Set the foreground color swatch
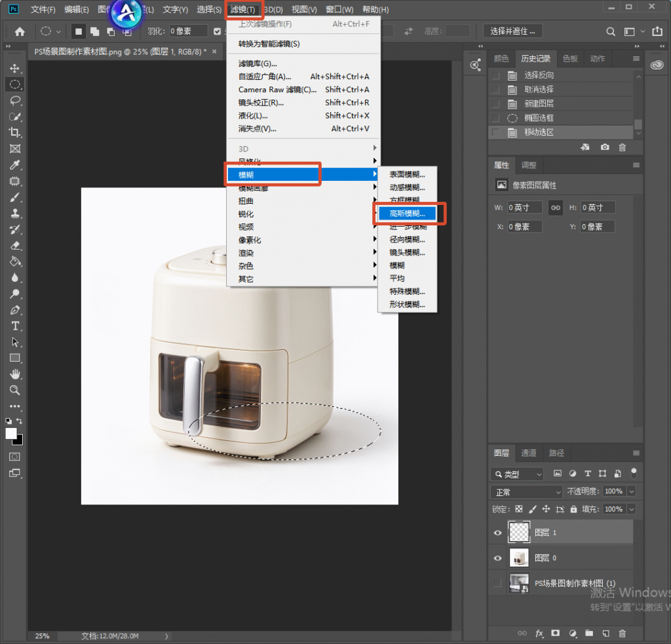The image size is (671, 644). (11, 433)
